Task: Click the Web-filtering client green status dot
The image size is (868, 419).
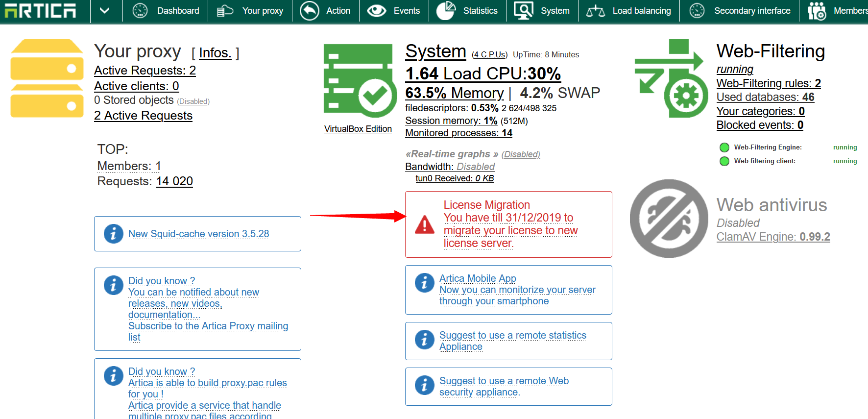Action: 724,161
